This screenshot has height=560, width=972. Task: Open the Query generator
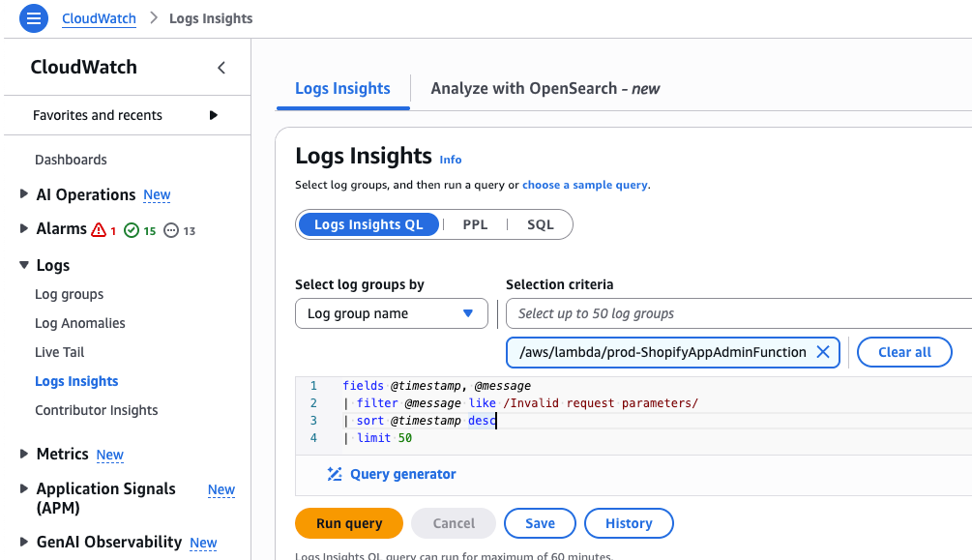pyautogui.click(x=392, y=474)
